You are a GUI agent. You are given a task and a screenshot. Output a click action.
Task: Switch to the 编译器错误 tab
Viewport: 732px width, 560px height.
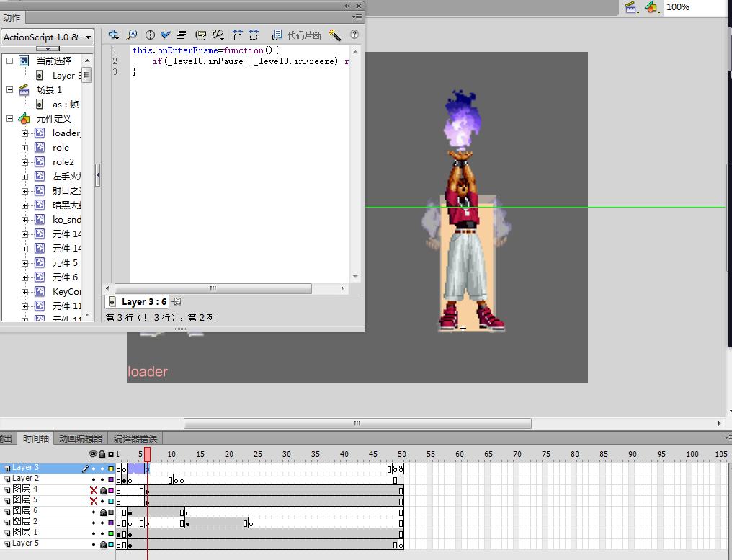[135, 438]
